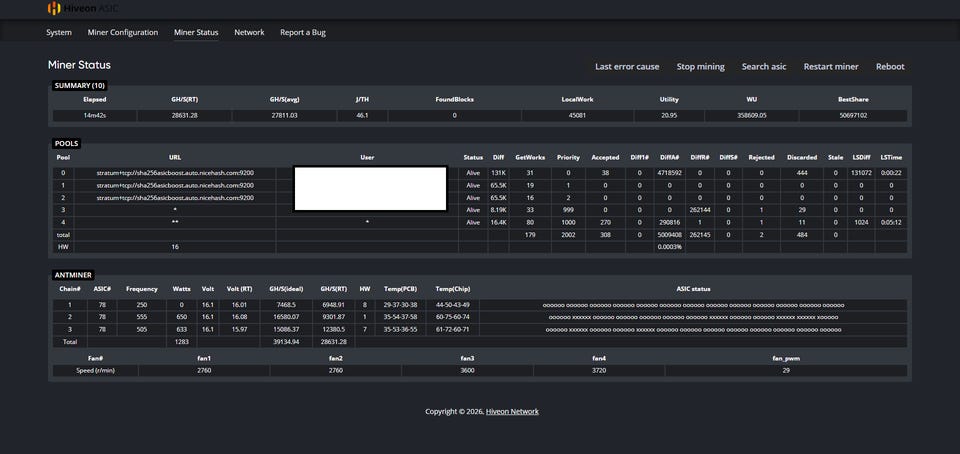Click chain 1 Volt (RT) value 16.01
960x454 pixels.
tap(239, 305)
